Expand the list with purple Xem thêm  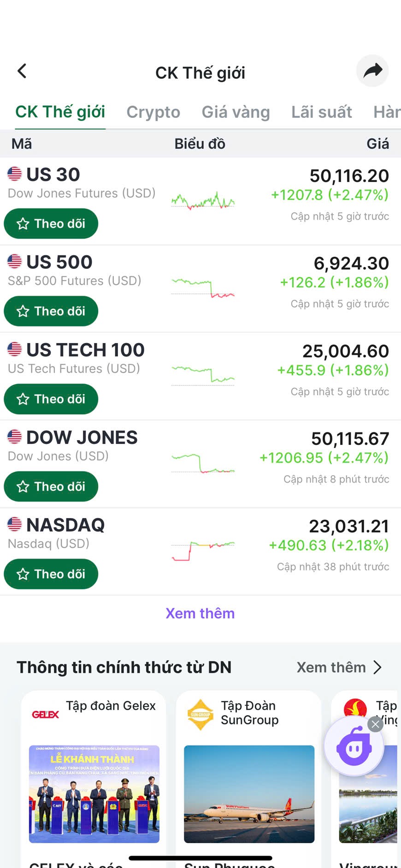click(200, 613)
